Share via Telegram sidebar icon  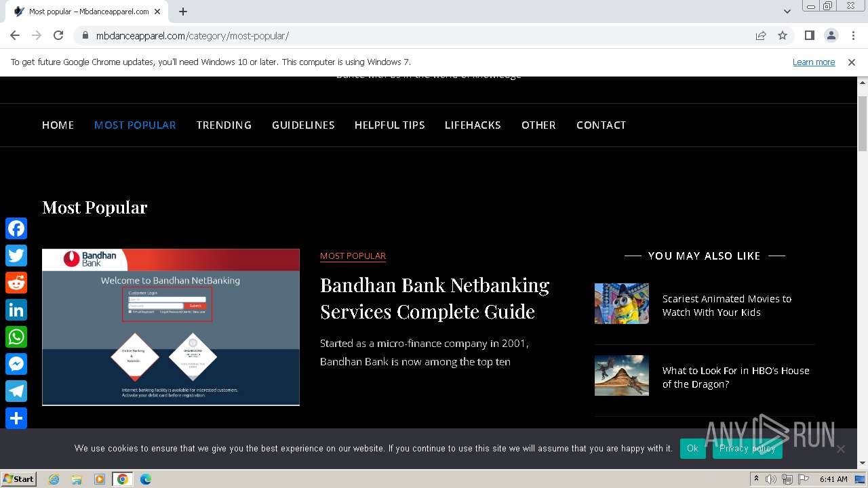coord(16,391)
